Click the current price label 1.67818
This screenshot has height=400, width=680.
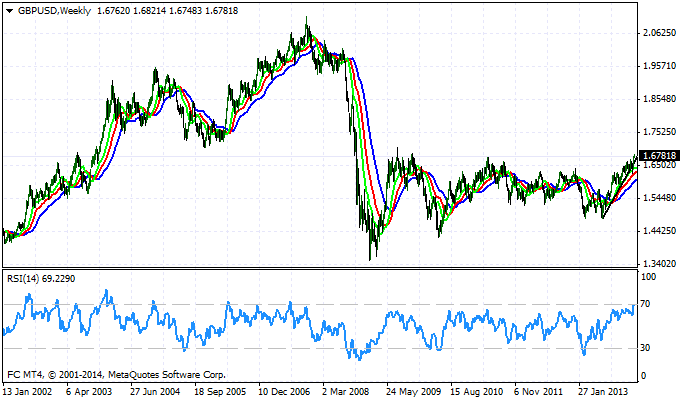pyautogui.click(x=659, y=156)
